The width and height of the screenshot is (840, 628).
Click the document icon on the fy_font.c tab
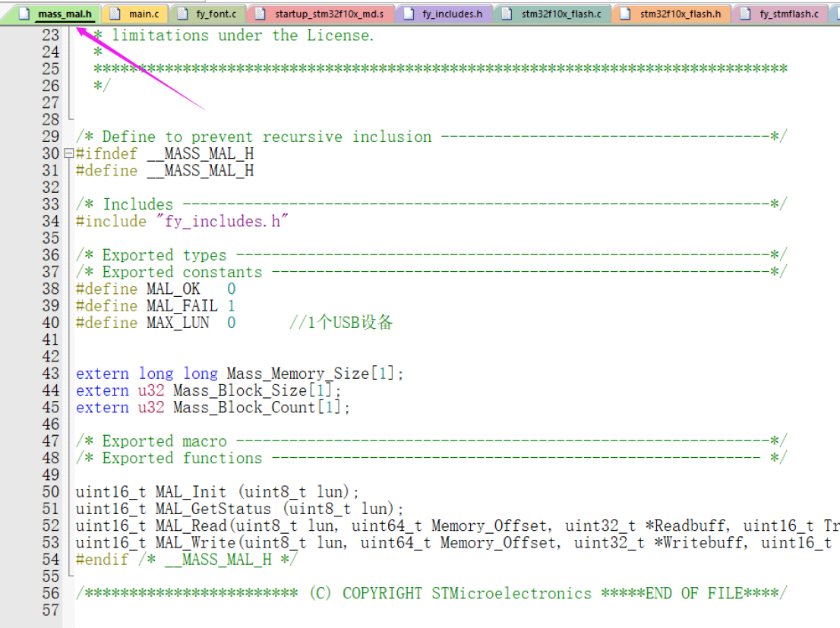point(181,13)
